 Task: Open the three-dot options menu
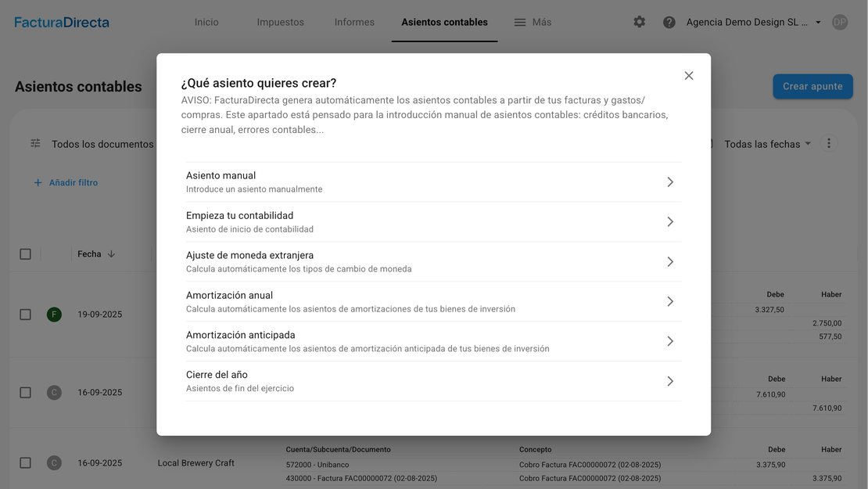tap(829, 144)
